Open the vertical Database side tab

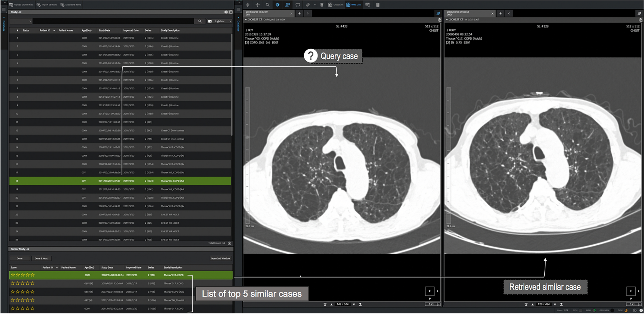click(4, 25)
